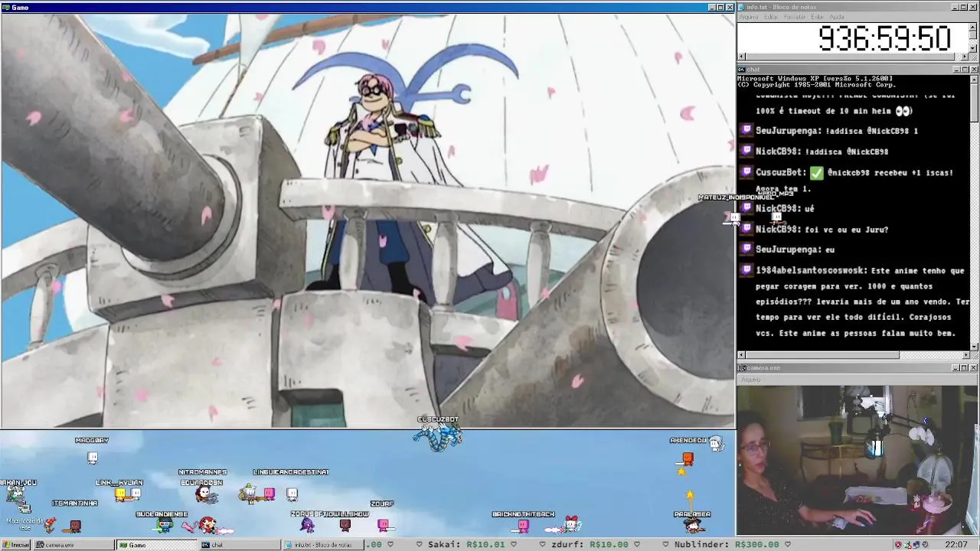Close the chat window
The height and width of the screenshot is (551, 980).
[x=974, y=70]
